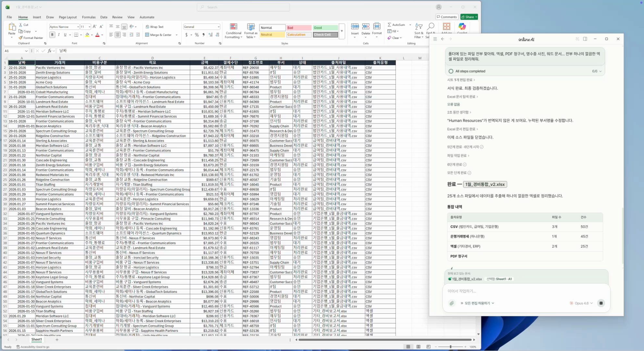This screenshot has width=644, height=351.
Task: Click the attachment paperclip in AI panel
Action: (x=452, y=303)
